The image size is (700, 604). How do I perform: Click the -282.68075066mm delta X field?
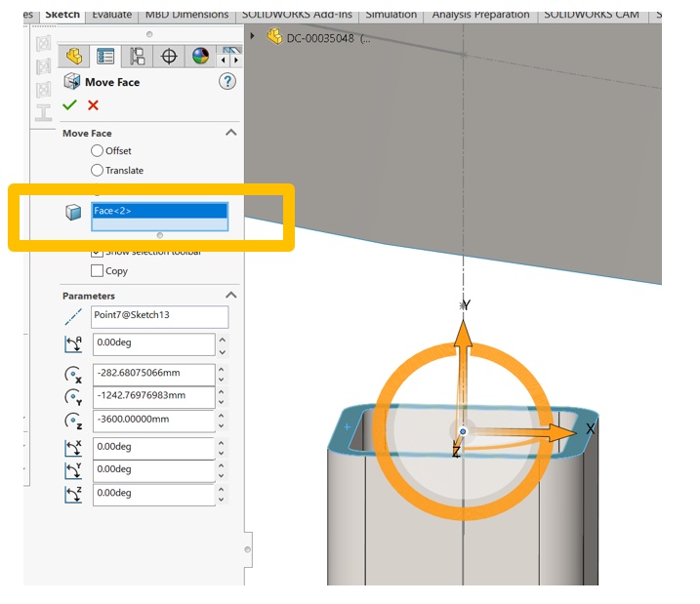[x=154, y=375]
